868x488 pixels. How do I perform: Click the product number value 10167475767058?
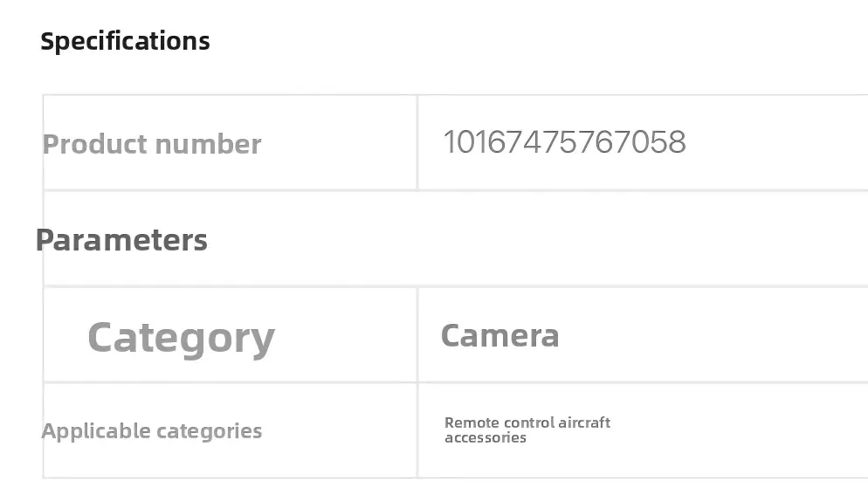564,141
